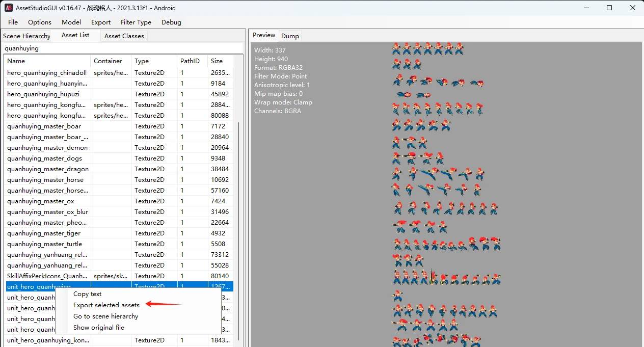The height and width of the screenshot is (347, 644).
Task: Switch to the Asset Classes tab
Action: pyautogui.click(x=124, y=36)
